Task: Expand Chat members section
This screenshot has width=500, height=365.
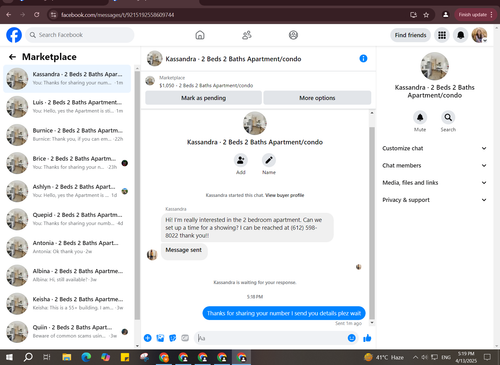Action: pos(434,166)
